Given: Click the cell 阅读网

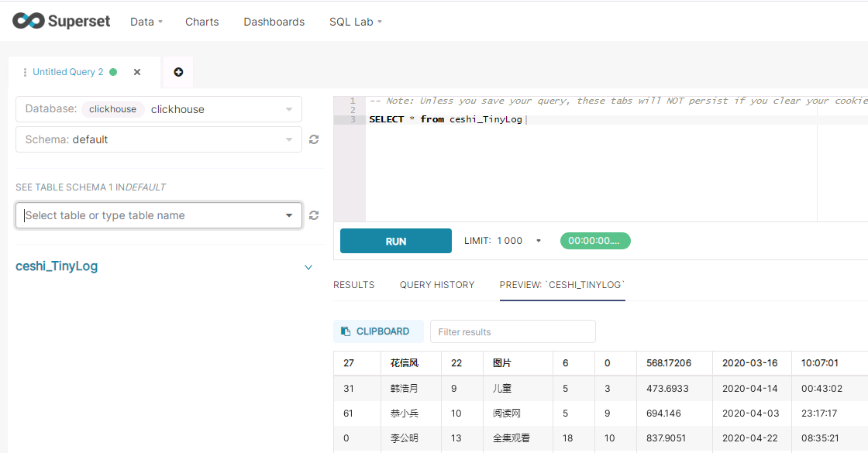Looking at the screenshot, I should click(x=518, y=414).
